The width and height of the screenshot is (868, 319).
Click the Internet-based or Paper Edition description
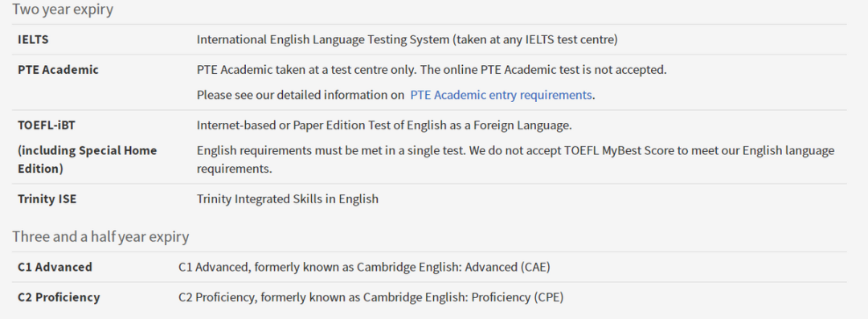(x=384, y=125)
